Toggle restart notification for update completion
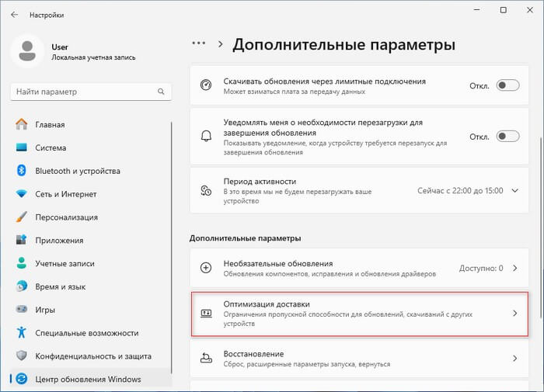 tap(508, 137)
